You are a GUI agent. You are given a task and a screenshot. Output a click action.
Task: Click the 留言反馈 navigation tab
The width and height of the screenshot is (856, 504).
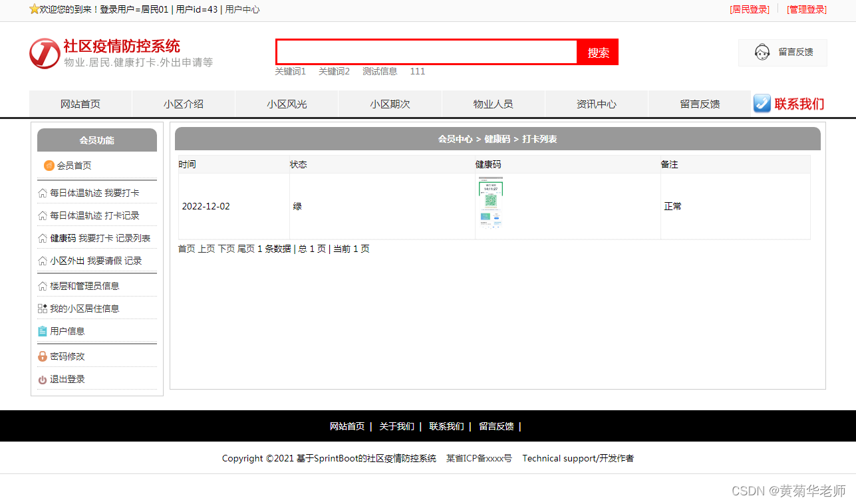[700, 104]
